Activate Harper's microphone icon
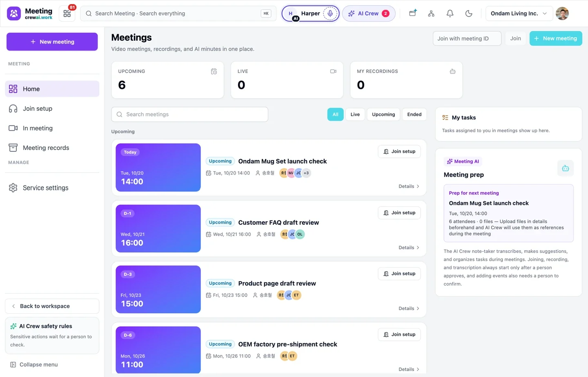 click(x=330, y=13)
